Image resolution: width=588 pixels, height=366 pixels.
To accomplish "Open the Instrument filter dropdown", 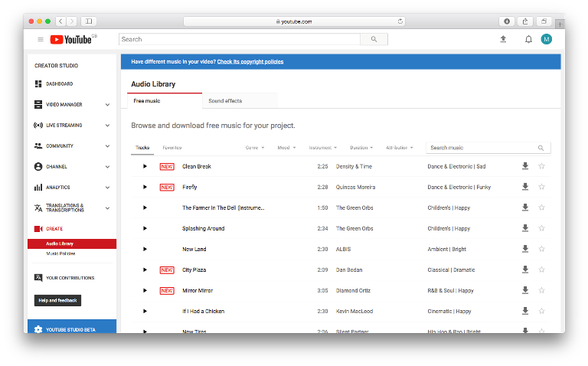I will (323, 148).
